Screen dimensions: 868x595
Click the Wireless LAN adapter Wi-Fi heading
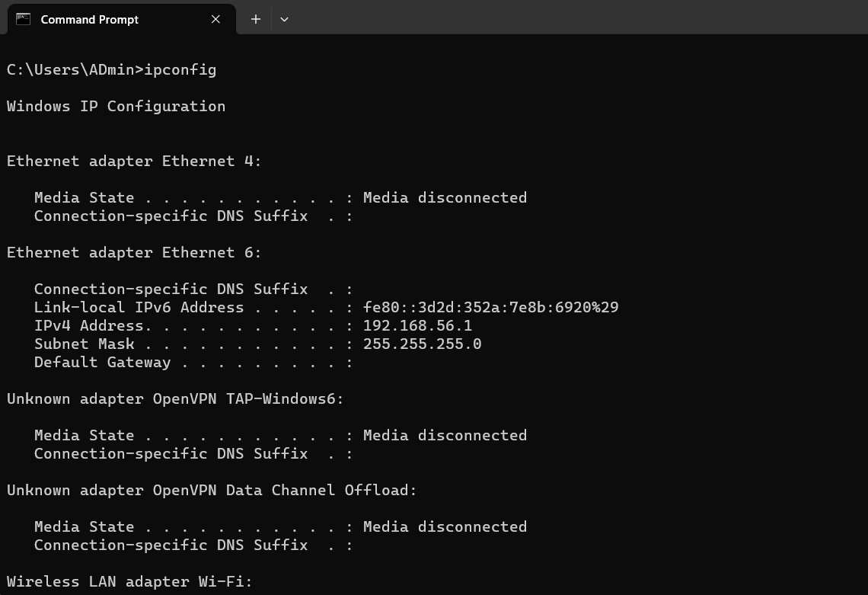tap(129, 581)
